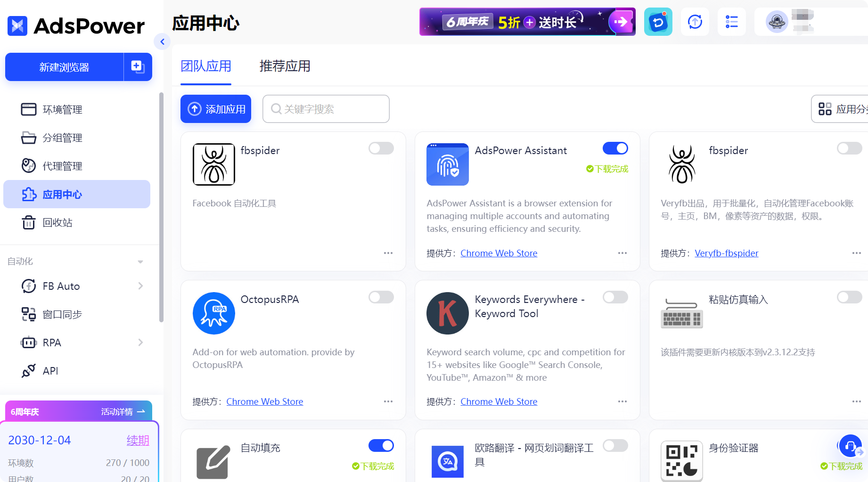
Task: Click the OctopusRPA octopus icon
Action: coord(214,313)
